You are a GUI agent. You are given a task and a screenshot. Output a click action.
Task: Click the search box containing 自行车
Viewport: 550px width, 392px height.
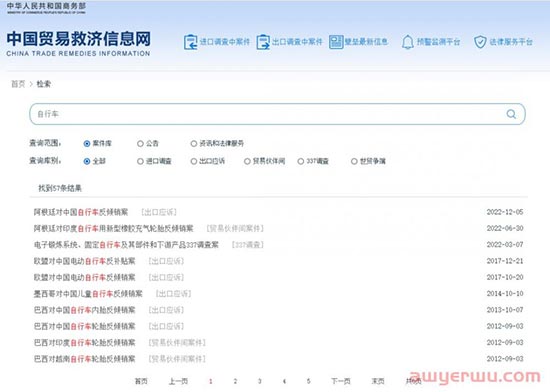pos(277,114)
